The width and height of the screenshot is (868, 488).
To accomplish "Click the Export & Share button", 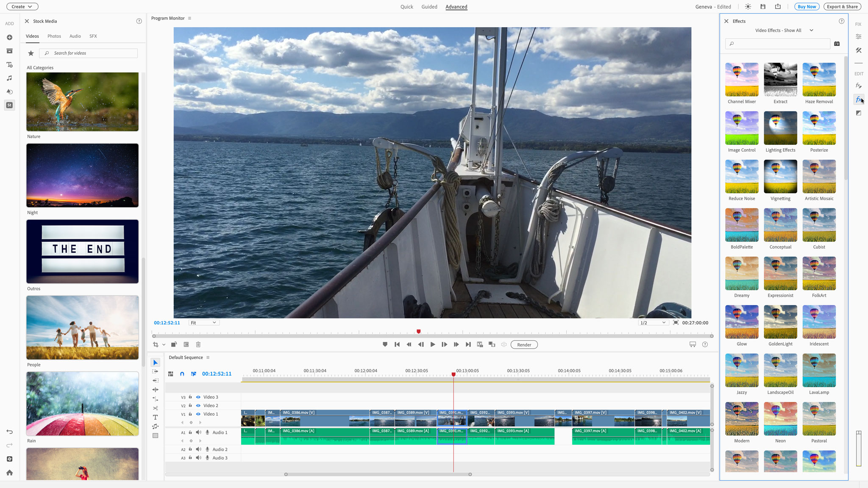I will [x=842, y=7].
